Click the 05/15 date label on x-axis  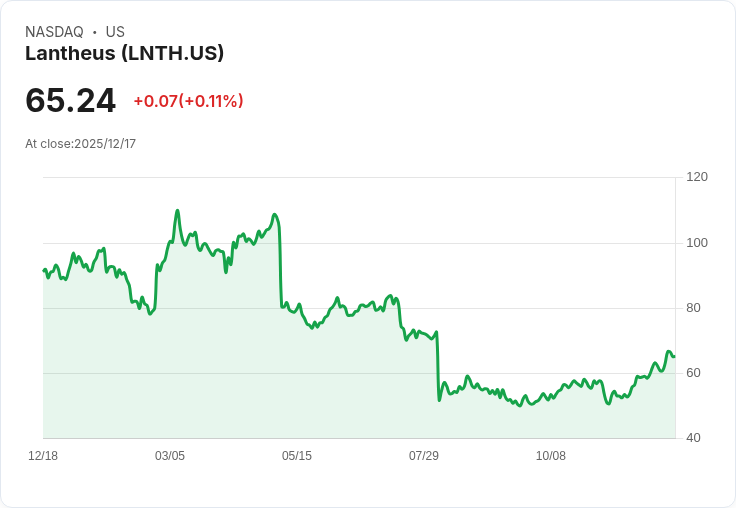pyautogui.click(x=297, y=456)
